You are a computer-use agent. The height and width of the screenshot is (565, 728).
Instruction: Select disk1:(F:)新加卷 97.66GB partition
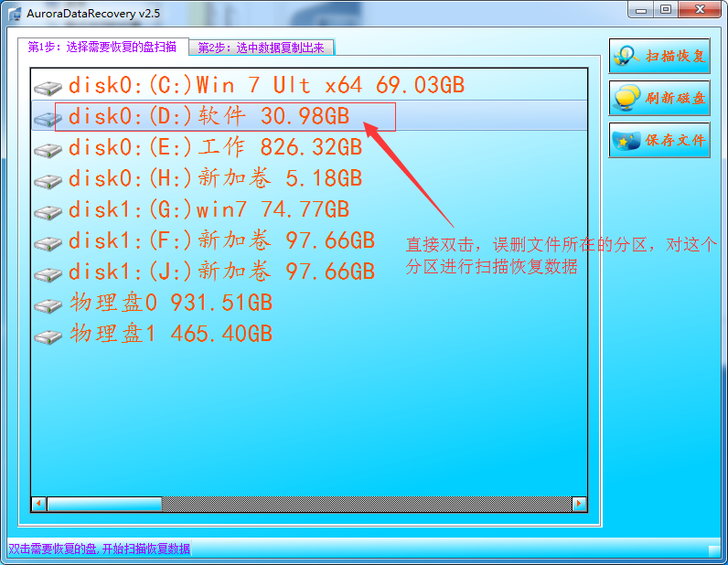(309, 240)
